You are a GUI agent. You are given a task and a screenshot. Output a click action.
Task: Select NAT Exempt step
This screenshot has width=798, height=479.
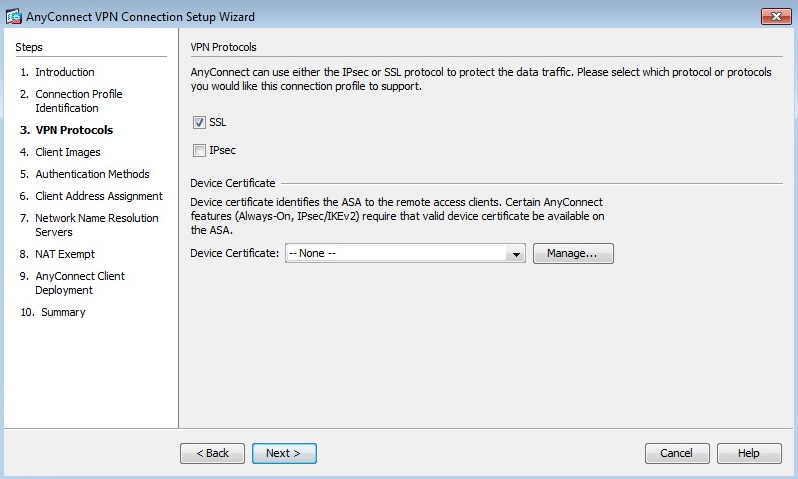click(x=65, y=254)
